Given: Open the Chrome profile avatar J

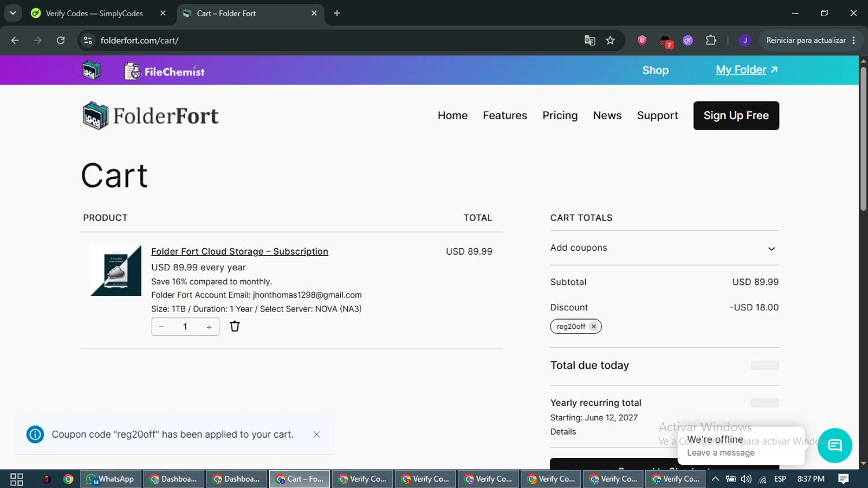Looking at the screenshot, I should point(745,41).
